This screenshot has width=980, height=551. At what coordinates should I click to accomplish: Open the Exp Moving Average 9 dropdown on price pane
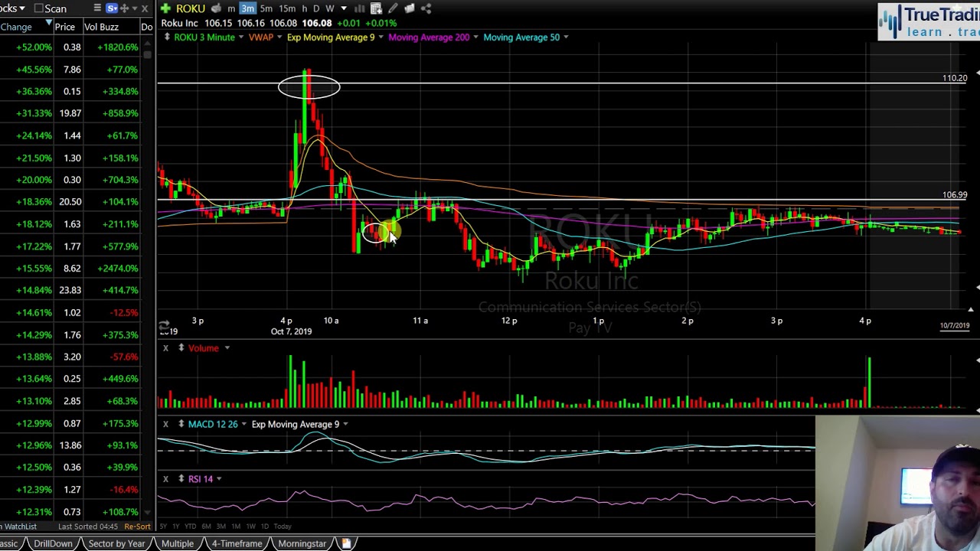click(x=381, y=37)
